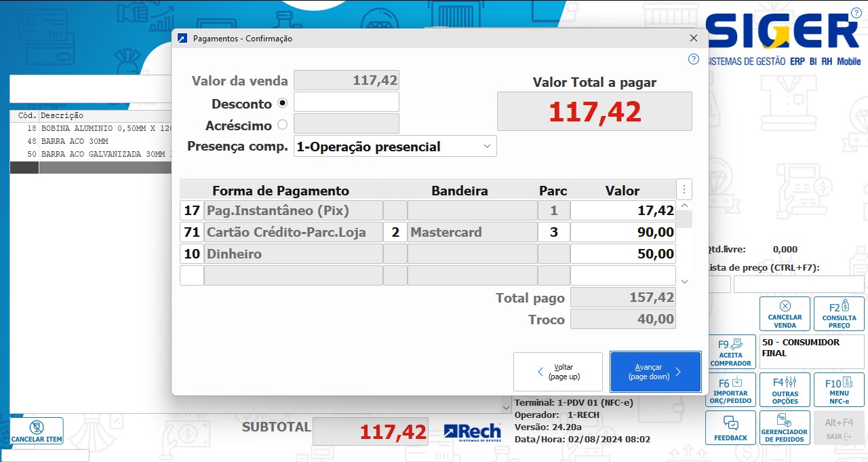Click Bandeira code 2 cell
Viewport: 868px width, 462px height.
click(395, 232)
